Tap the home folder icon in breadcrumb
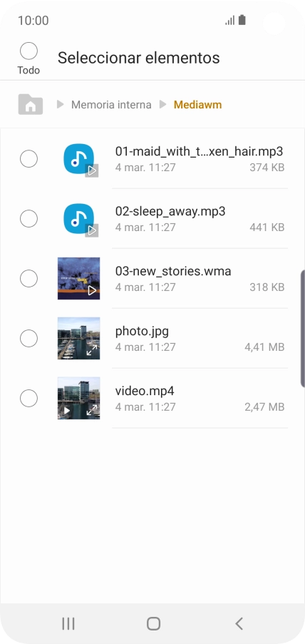Viewport: 305px width, 644px height. 31,104
